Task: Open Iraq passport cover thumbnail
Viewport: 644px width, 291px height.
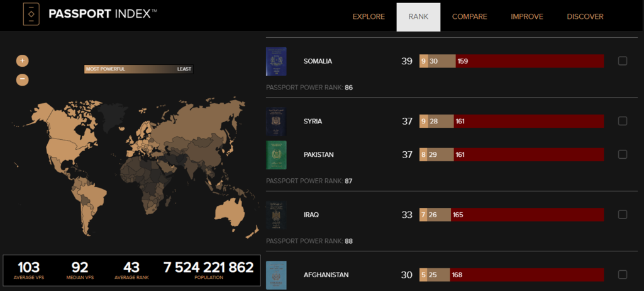Action: [276, 215]
